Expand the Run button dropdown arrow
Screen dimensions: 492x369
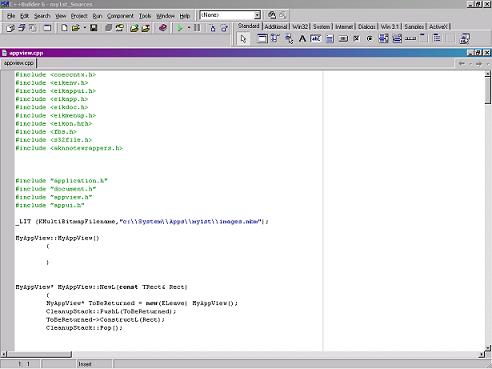[189, 28]
